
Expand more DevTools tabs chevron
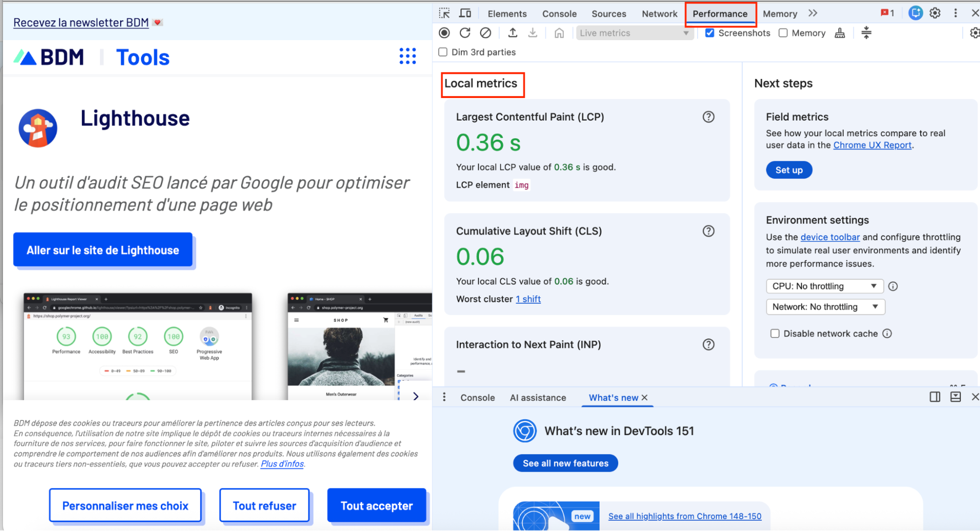813,13
